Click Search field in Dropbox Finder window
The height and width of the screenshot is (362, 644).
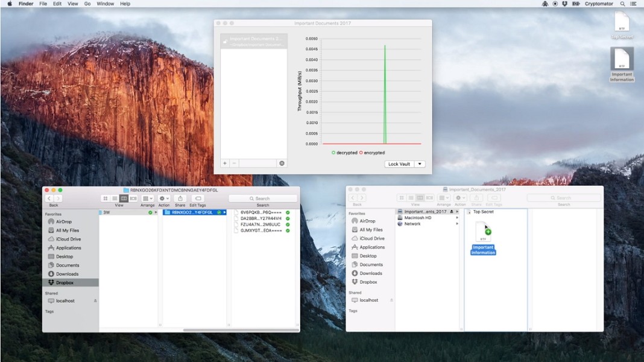[263, 198]
